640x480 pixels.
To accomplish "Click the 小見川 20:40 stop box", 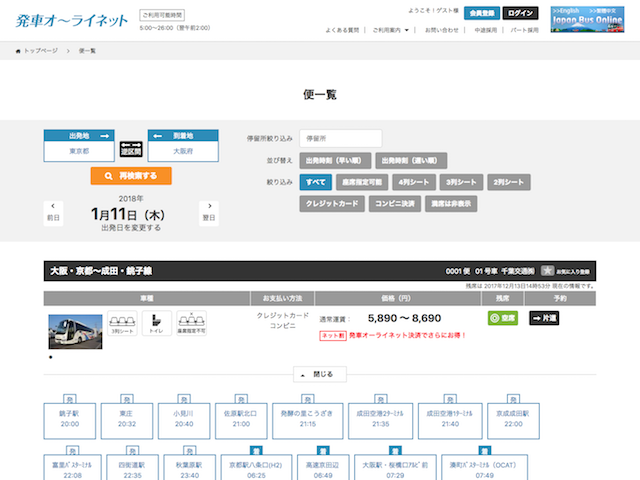I will [x=184, y=421].
